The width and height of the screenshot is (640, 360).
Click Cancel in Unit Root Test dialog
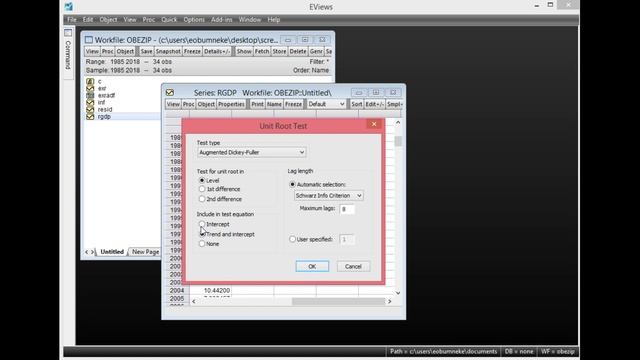click(x=353, y=267)
